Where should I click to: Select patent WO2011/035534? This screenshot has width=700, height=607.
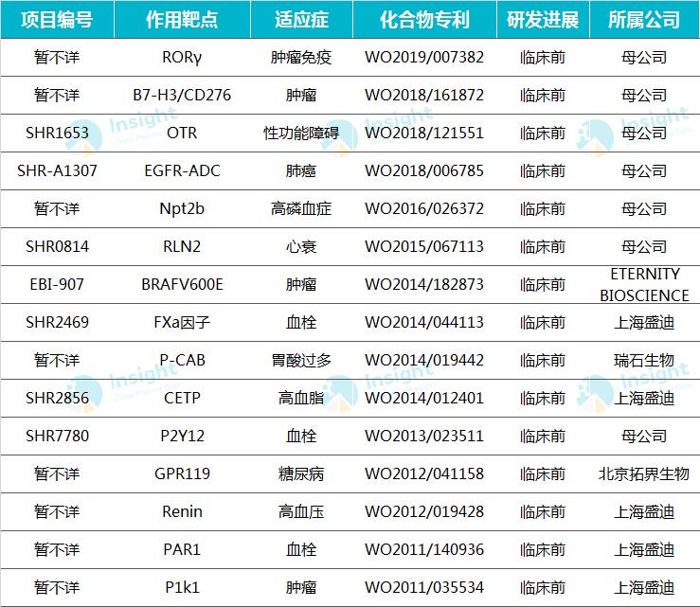coord(424,588)
